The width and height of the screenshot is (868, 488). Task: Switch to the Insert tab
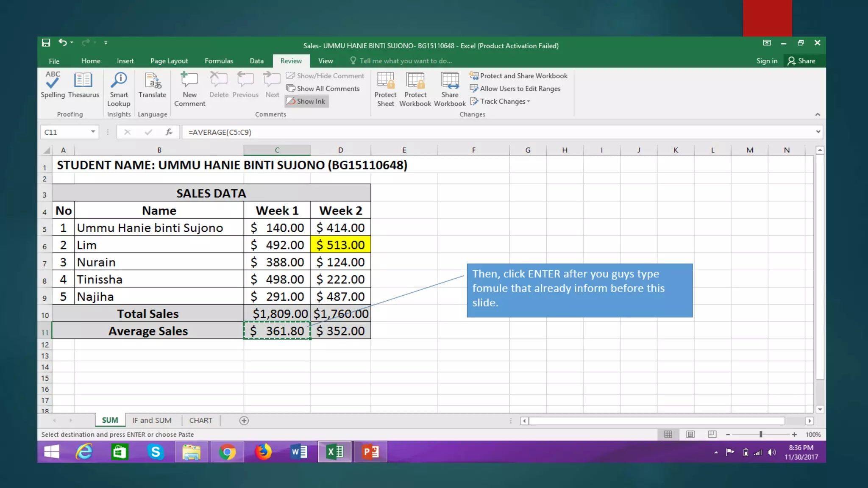(125, 61)
